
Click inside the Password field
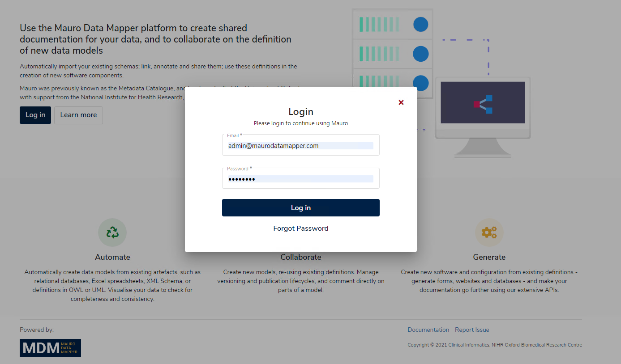(x=300, y=178)
